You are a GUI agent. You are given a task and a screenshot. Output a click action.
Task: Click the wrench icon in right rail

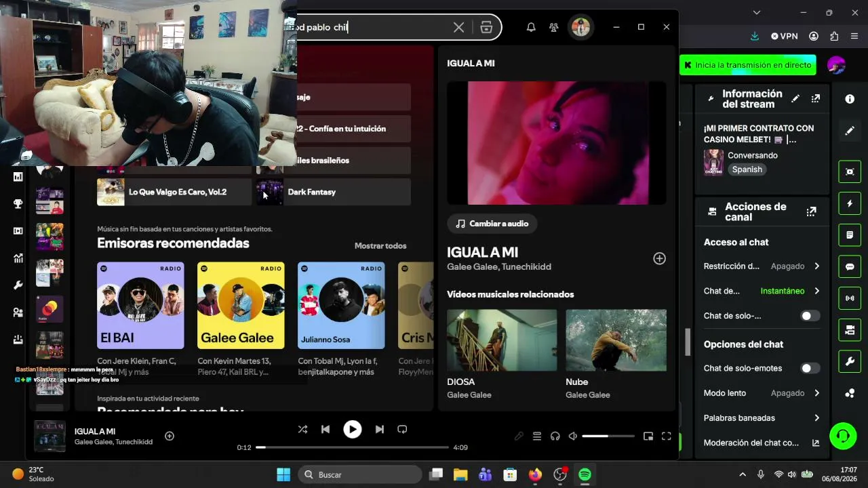(x=850, y=362)
